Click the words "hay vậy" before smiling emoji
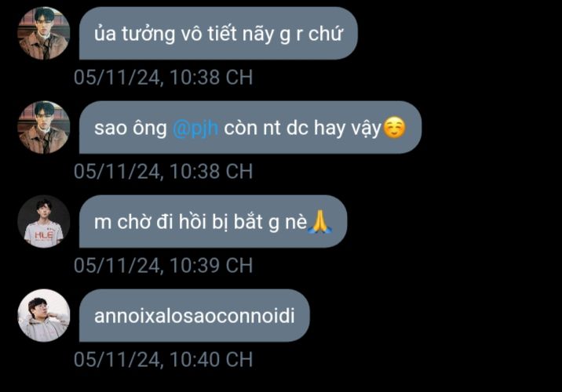This screenshot has width=562, height=392. [347, 128]
